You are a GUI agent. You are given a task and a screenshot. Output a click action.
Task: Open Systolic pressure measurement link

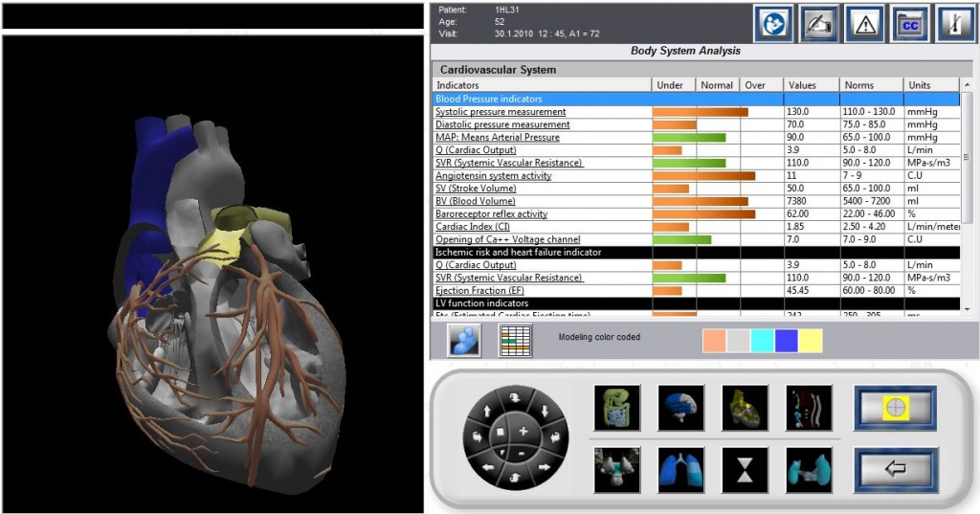click(501, 112)
